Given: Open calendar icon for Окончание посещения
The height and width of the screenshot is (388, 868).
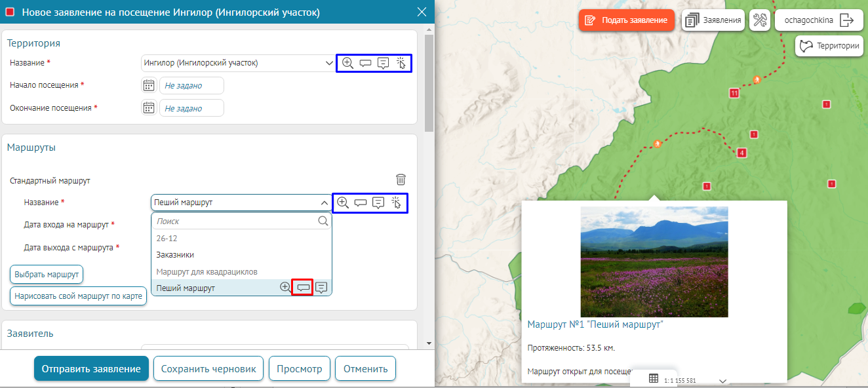Looking at the screenshot, I should tap(149, 107).
